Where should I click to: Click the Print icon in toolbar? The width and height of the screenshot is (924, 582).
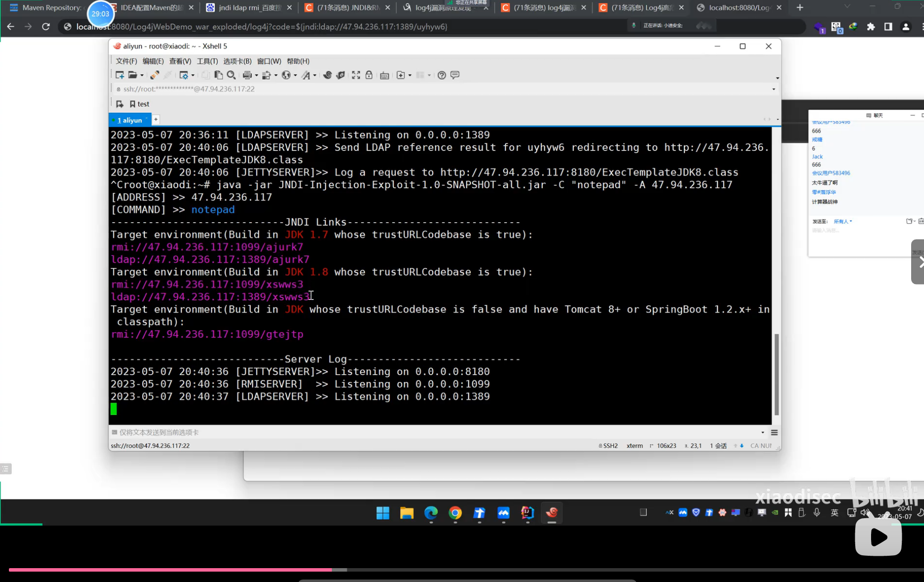[247, 75]
